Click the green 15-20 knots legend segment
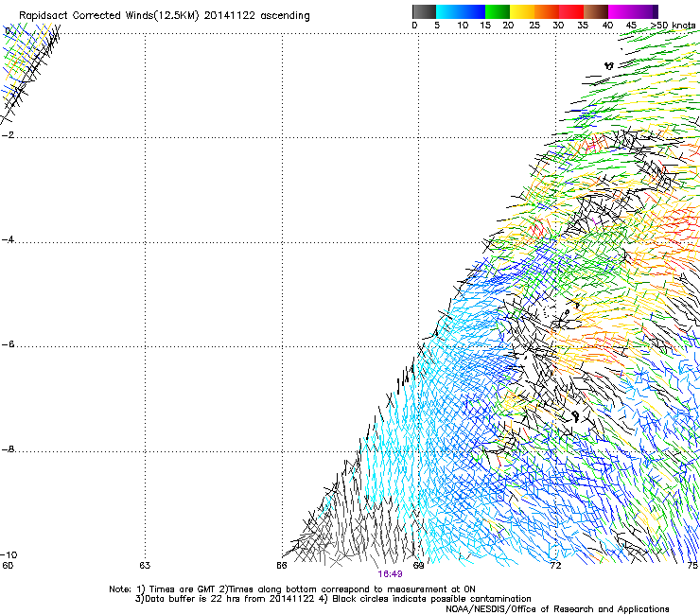 tap(498, 11)
